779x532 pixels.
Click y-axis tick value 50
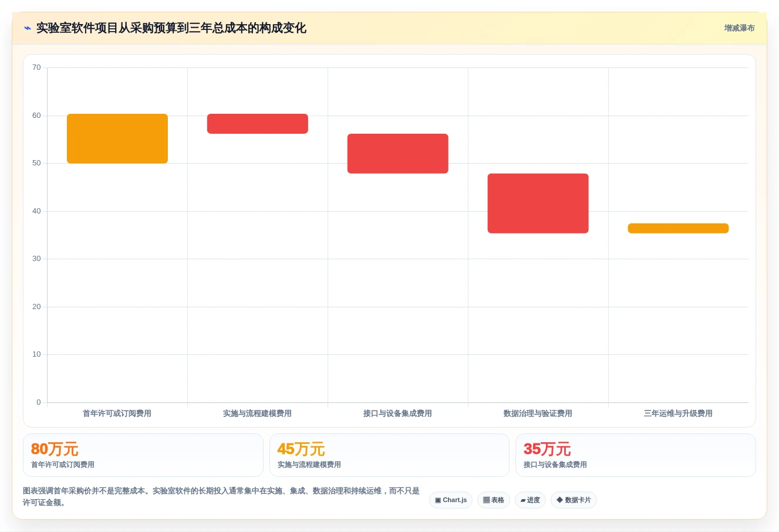pyautogui.click(x=36, y=163)
